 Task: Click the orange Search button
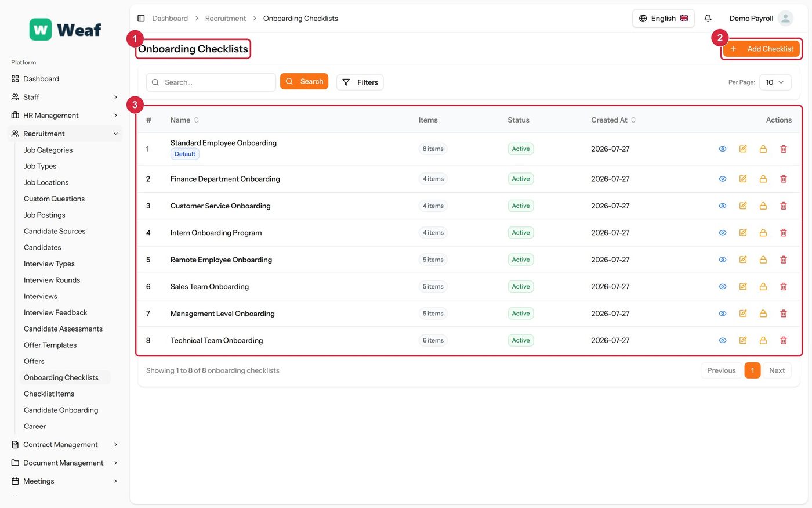(x=304, y=82)
